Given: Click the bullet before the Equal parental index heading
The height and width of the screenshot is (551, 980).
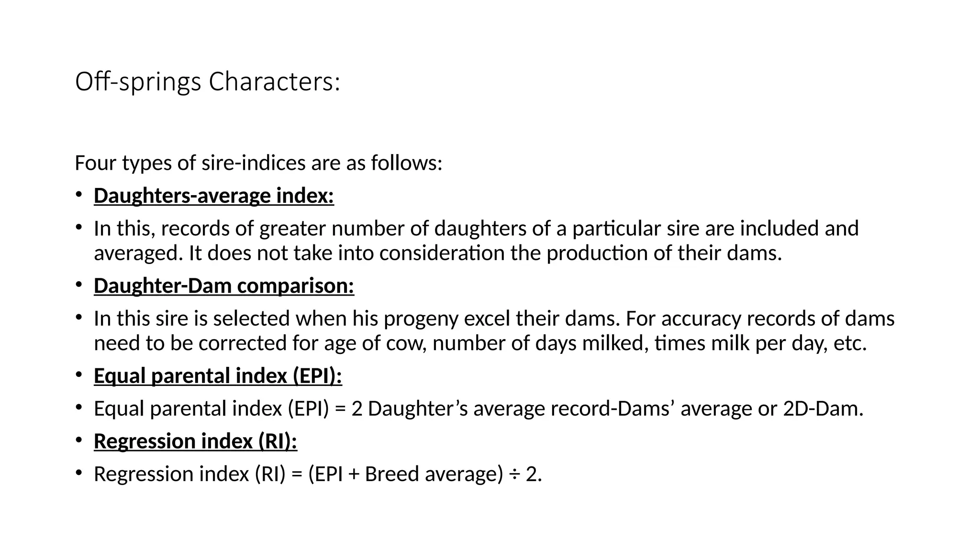Looking at the screenshot, I should click(x=78, y=375).
